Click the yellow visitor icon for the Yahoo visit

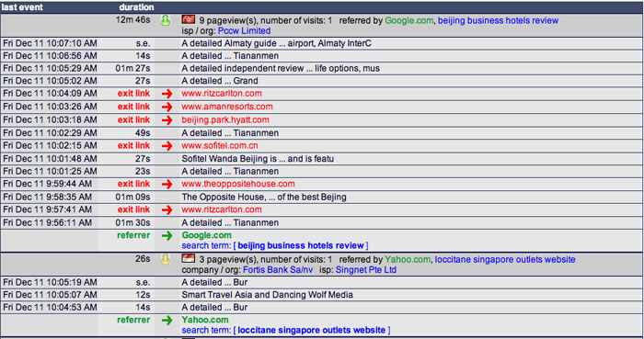click(165, 259)
